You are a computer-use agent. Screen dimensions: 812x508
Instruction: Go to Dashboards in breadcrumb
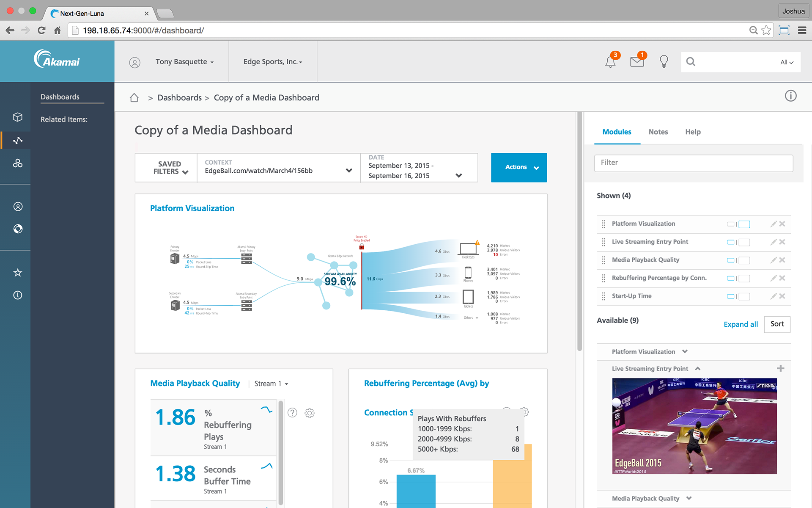[x=179, y=98]
